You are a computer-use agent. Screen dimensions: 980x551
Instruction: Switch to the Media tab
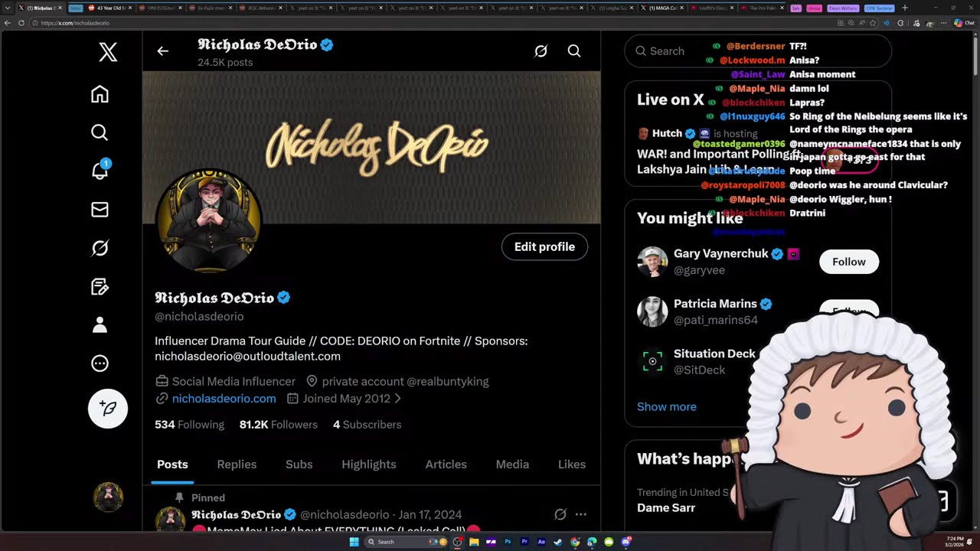(512, 465)
